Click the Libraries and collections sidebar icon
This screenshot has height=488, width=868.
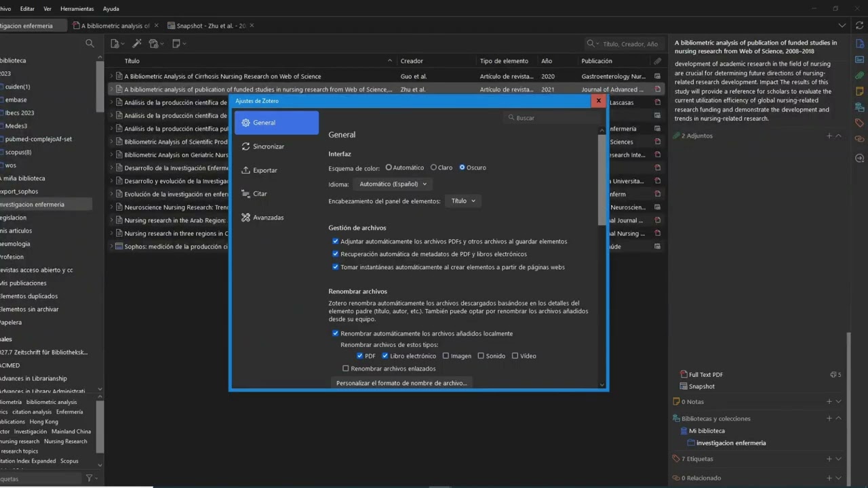pos(859,107)
